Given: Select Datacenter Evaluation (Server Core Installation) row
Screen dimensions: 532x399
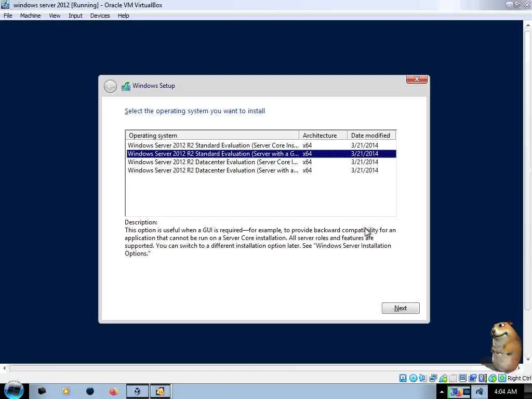Looking at the screenshot, I should [261, 162].
